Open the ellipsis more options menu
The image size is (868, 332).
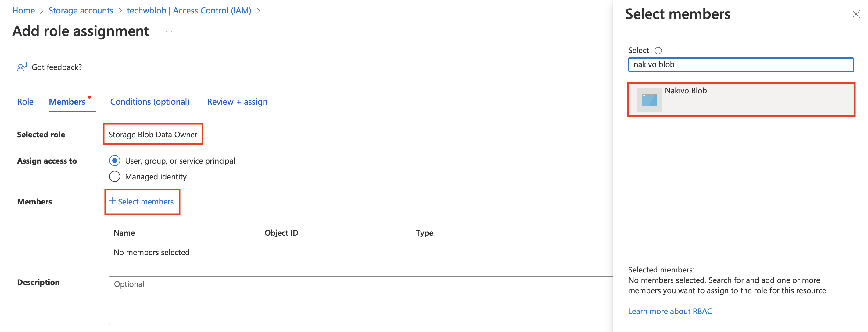click(x=169, y=31)
